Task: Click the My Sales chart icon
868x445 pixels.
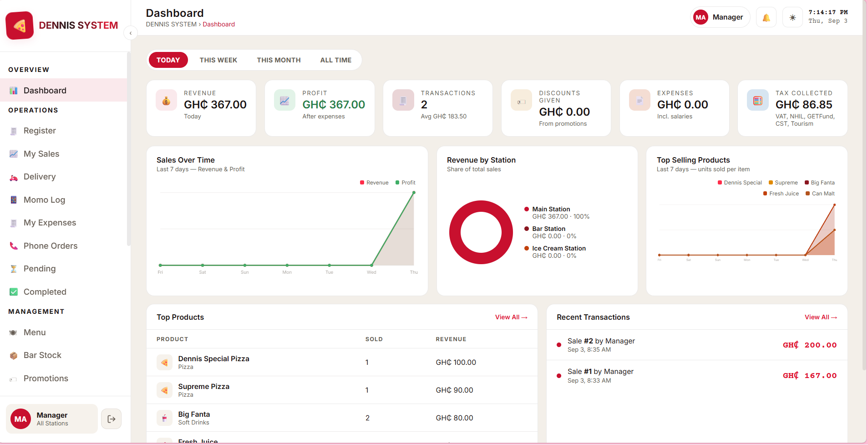Action: pyautogui.click(x=14, y=154)
